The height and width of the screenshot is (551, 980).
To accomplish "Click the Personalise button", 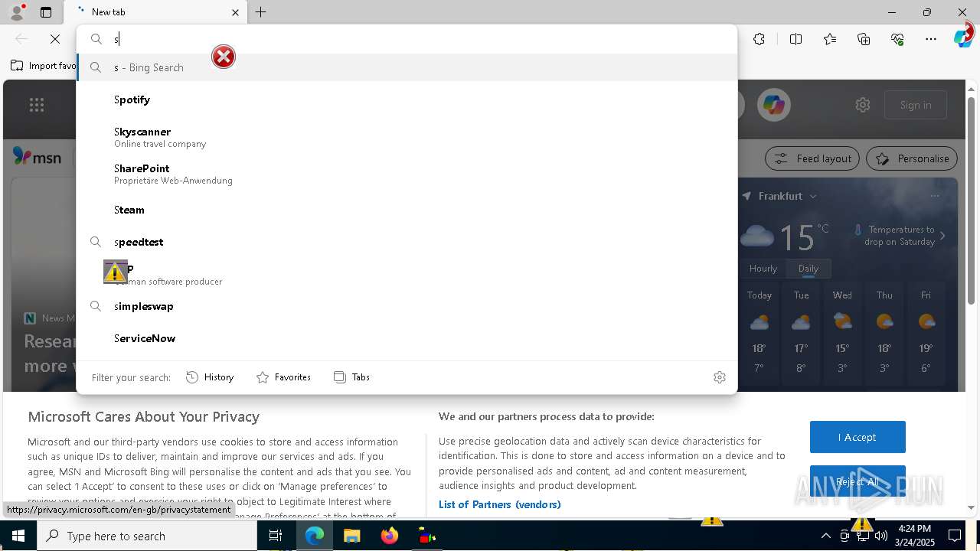I will (x=912, y=158).
